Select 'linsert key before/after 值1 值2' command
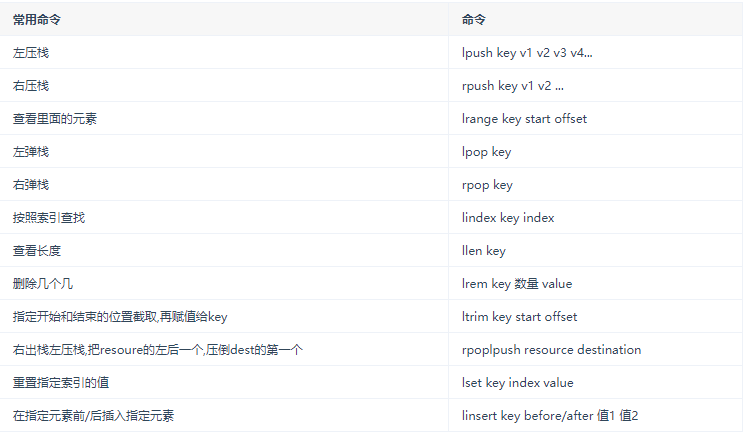 (x=550, y=416)
